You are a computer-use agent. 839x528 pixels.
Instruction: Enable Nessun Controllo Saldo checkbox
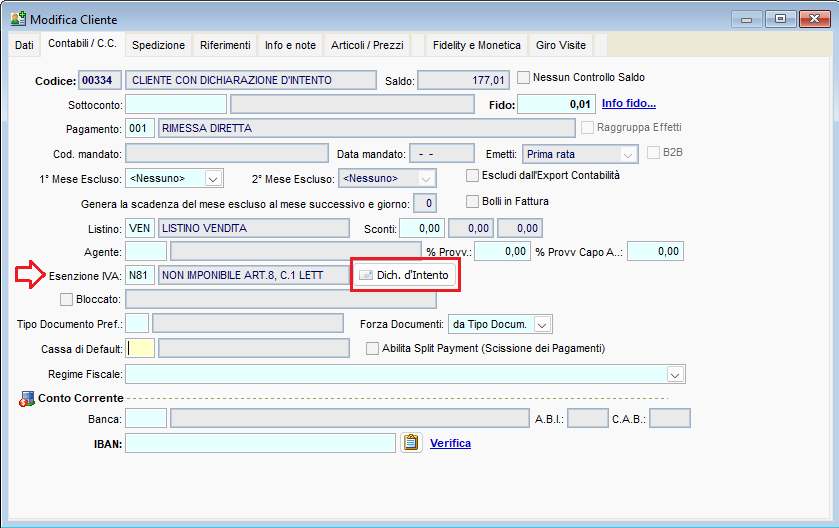[x=523, y=78]
